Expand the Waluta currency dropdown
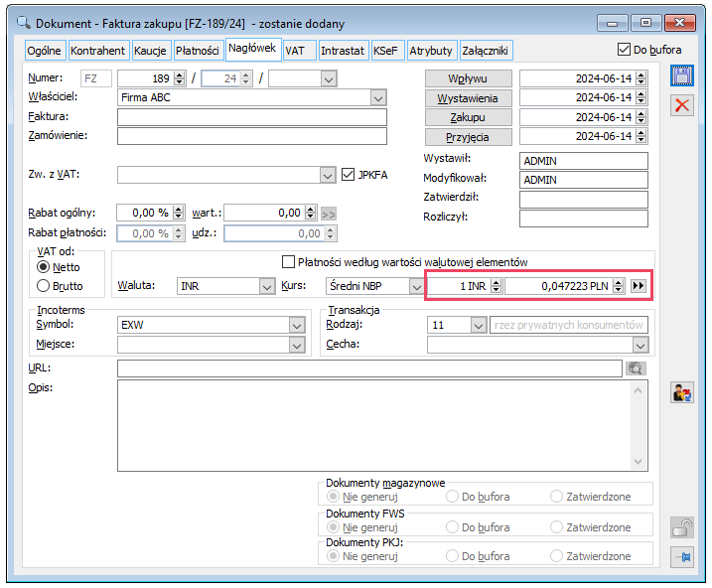Viewport: 712px width, 588px height. [267, 286]
